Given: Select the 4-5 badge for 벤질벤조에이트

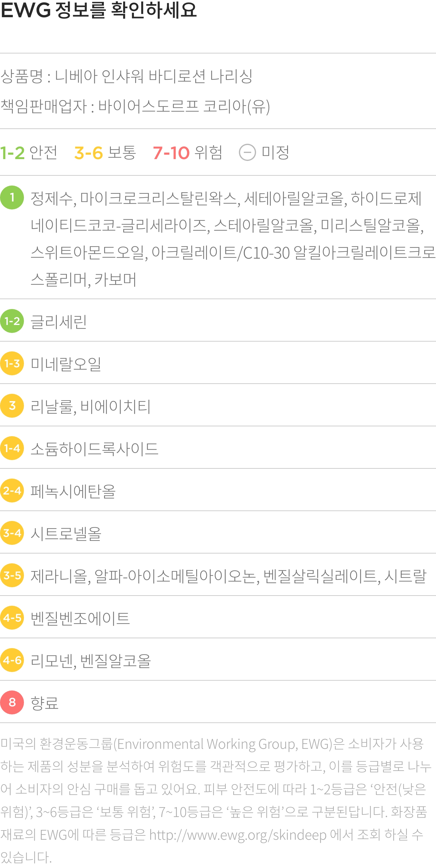Looking at the screenshot, I should [12, 618].
